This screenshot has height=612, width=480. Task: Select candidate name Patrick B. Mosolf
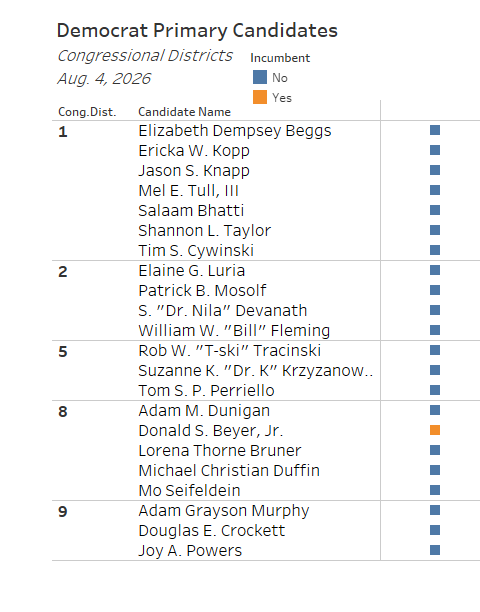coord(202,290)
